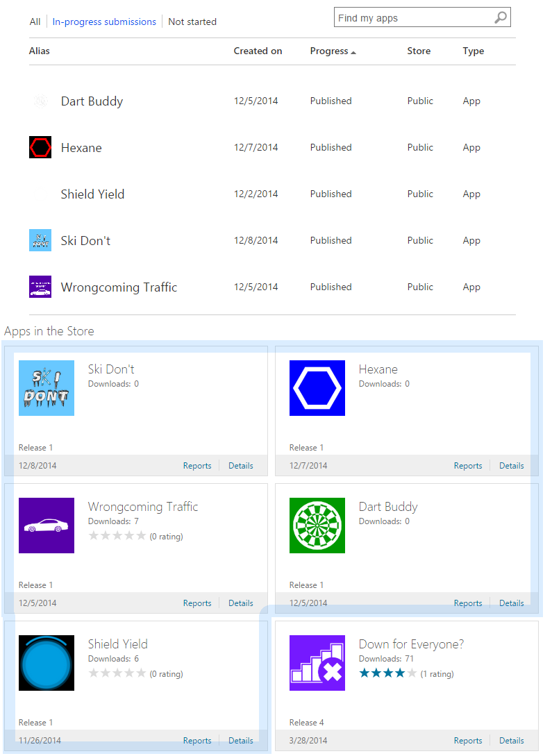Image resolution: width=552 pixels, height=756 pixels.
Task: Open the Shield Yield blue circle tile
Action: click(x=47, y=663)
